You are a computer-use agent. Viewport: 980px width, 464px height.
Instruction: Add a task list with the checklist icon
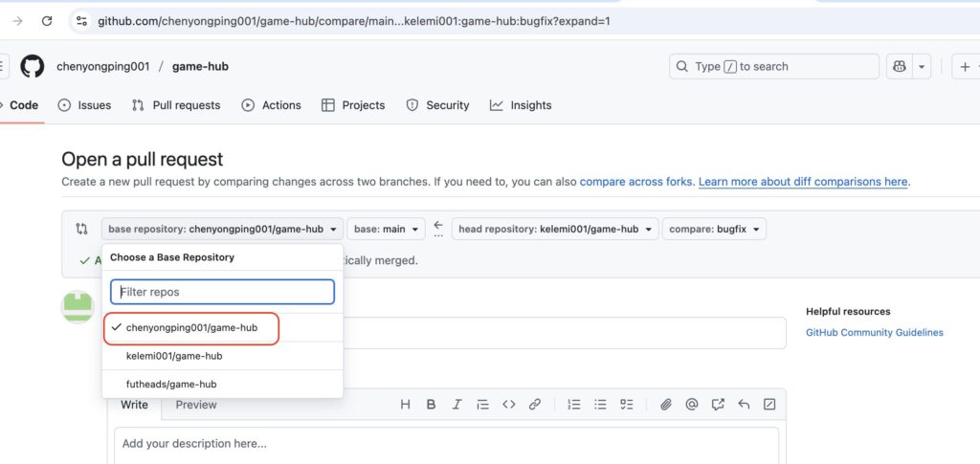point(626,405)
